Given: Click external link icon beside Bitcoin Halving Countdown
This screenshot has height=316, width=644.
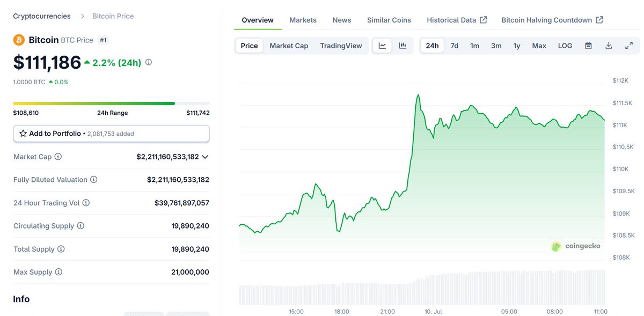Looking at the screenshot, I should tap(599, 20).
